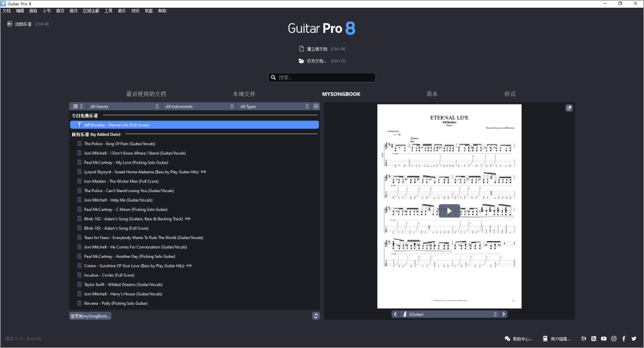
Task: Click the file icon beside The Wicker Man
Action: tap(79, 181)
